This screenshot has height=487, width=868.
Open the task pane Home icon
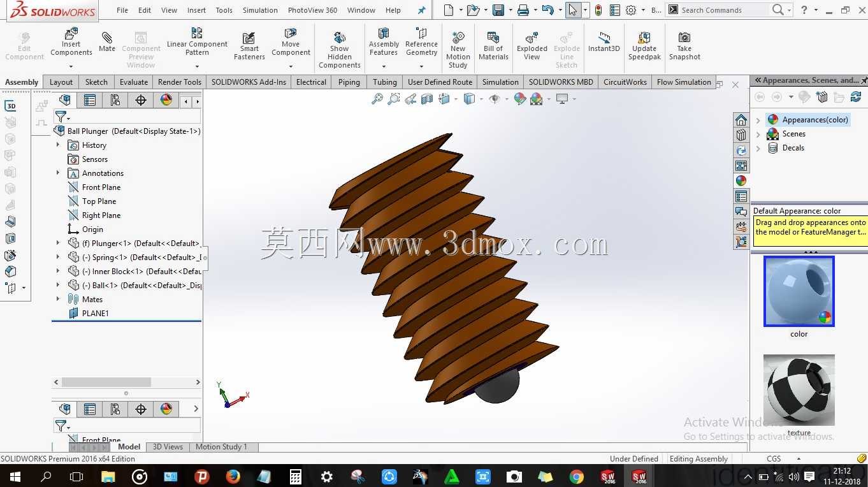coord(741,120)
